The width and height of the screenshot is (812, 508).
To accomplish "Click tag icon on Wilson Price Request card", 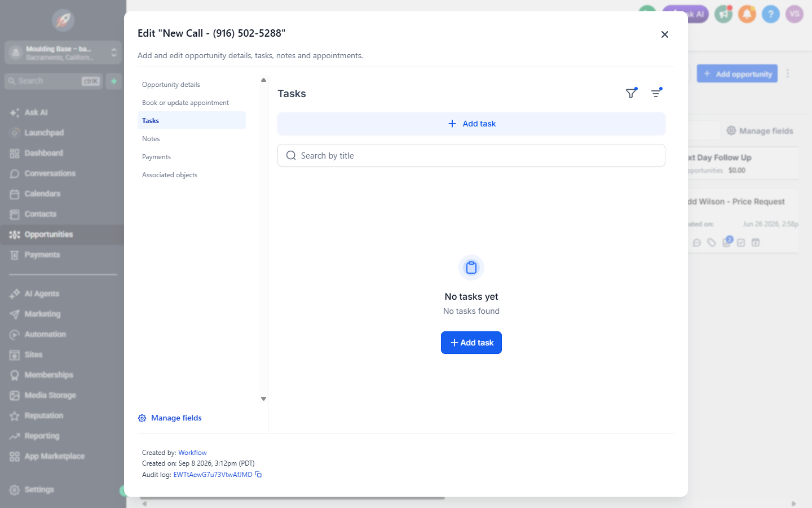I will point(712,243).
